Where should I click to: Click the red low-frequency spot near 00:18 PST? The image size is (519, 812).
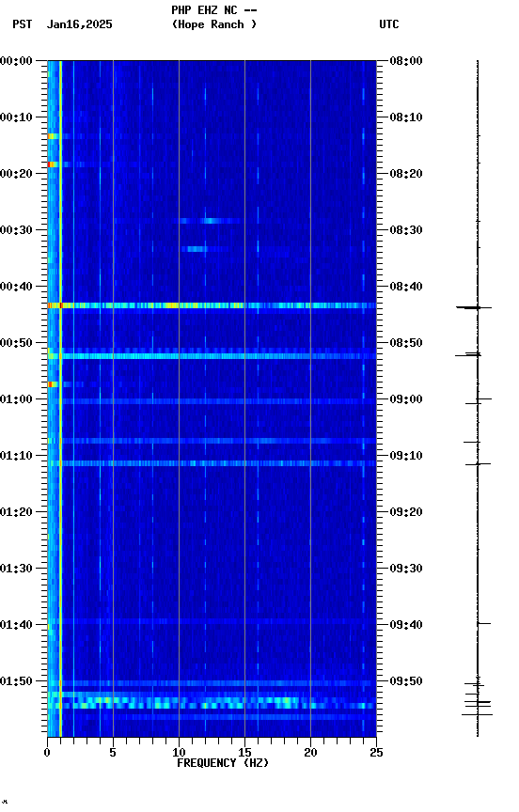coord(53,164)
